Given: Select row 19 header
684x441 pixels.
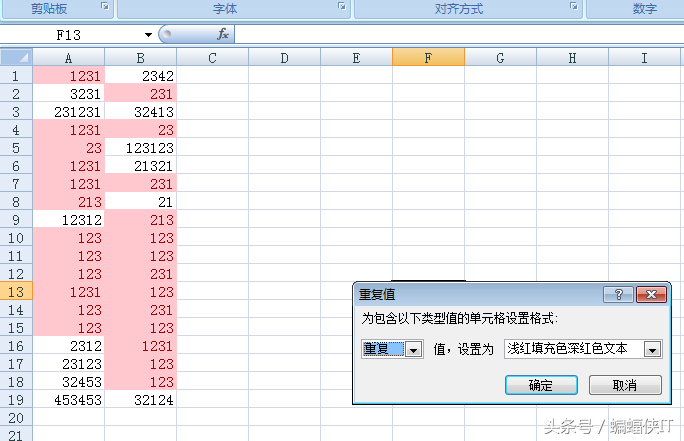Looking at the screenshot, I should [16, 400].
